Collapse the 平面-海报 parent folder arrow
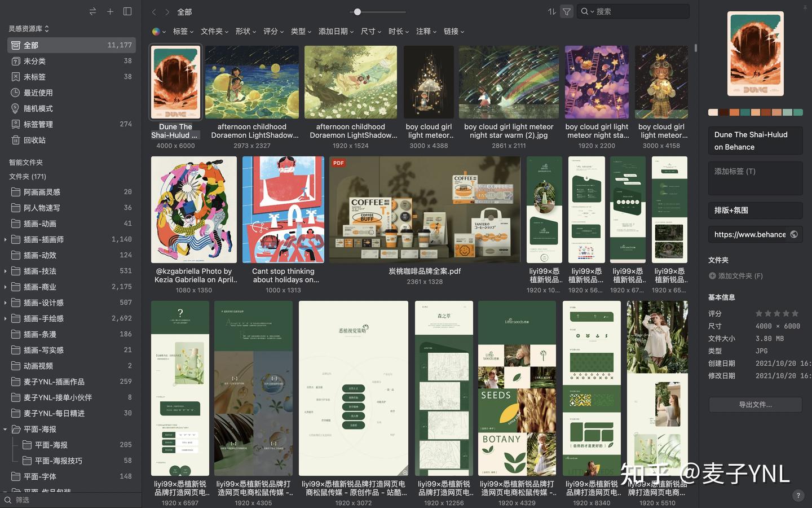 point(5,429)
